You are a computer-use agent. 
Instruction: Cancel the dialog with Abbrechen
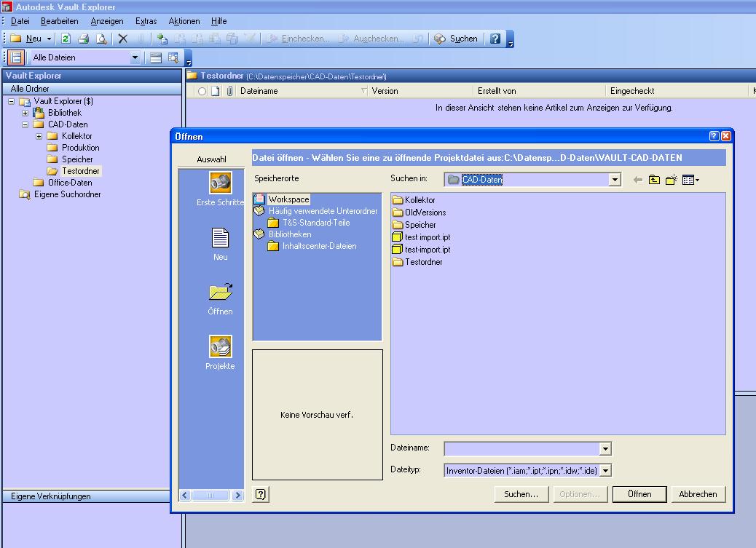coord(698,494)
